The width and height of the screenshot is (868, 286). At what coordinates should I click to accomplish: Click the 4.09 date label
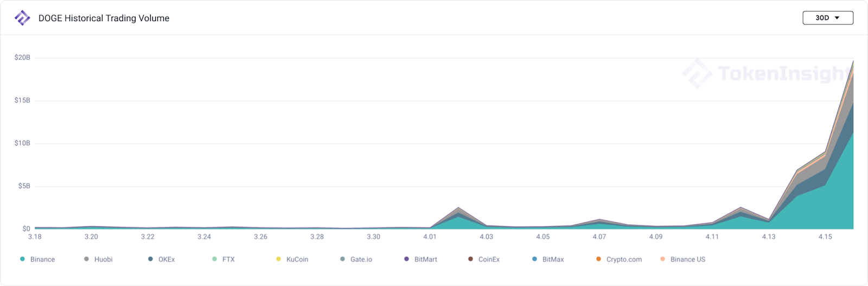point(655,237)
